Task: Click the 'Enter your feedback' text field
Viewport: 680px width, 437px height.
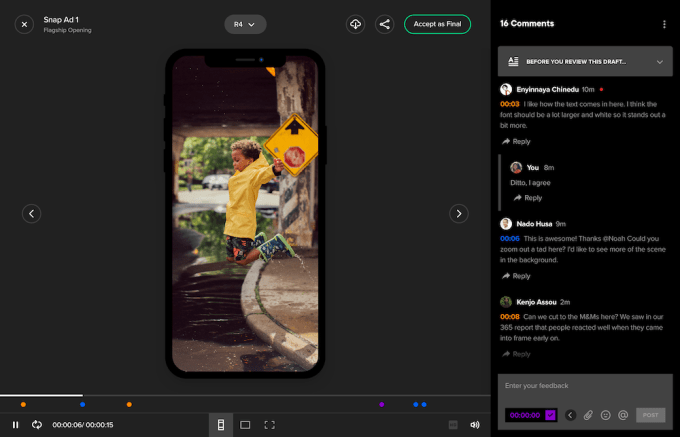Action: pyautogui.click(x=587, y=386)
